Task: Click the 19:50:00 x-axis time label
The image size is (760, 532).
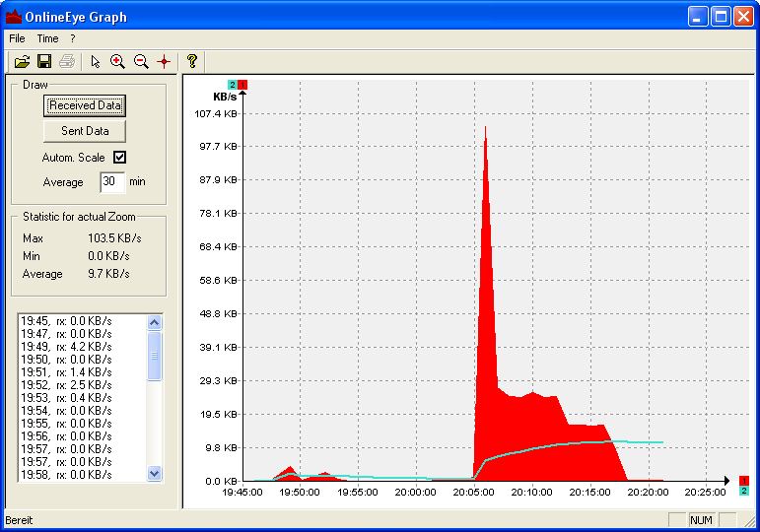Action: [299, 493]
